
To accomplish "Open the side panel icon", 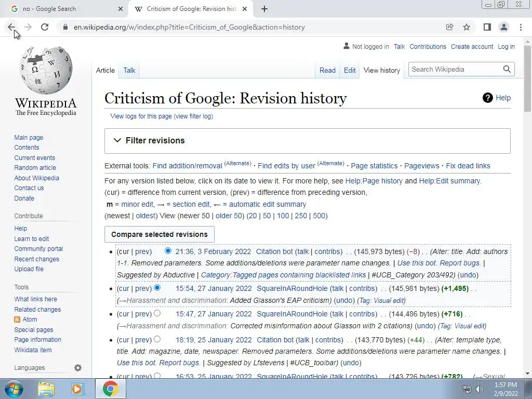I will [487, 27].
